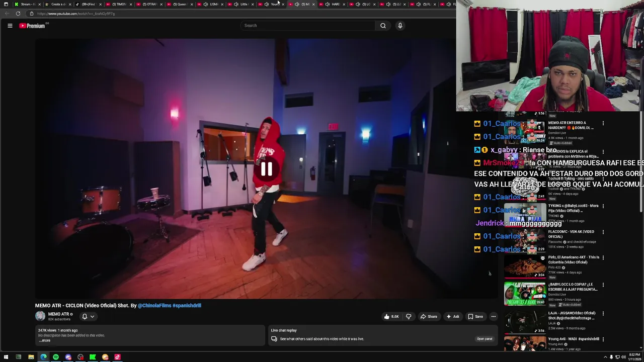
Task: Reload the page with the browser refresh button
Action: 18,14
